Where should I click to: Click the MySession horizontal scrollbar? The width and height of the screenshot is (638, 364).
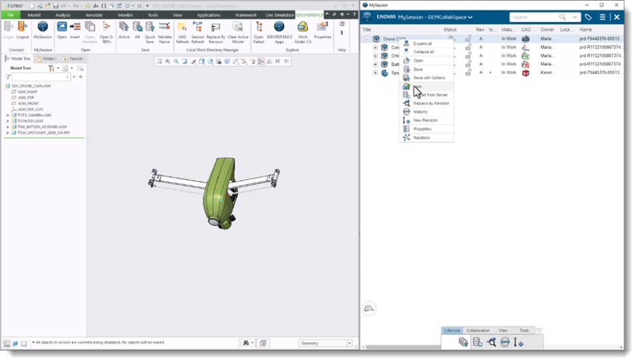click(x=402, y=348)
